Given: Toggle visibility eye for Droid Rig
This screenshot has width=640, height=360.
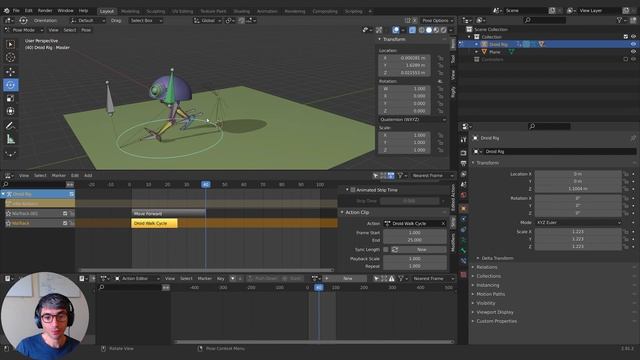Looking at the screenshot, I should pyautogui.click(x=633, y=44).
